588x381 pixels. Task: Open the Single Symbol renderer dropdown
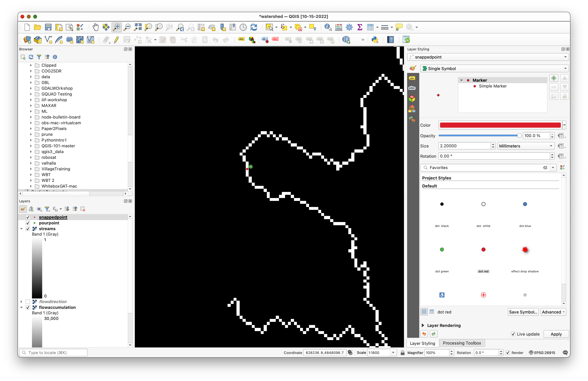coord(494,68)
